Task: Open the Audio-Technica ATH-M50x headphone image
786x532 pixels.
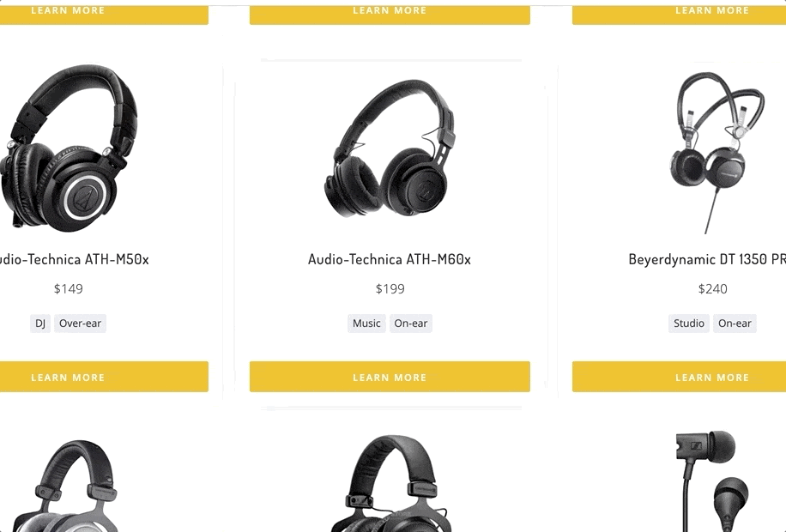Action: [x=69, y=148]
